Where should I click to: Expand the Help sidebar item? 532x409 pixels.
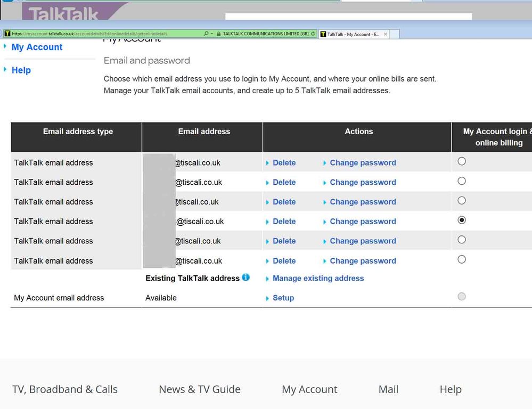[x=21, y=70]
